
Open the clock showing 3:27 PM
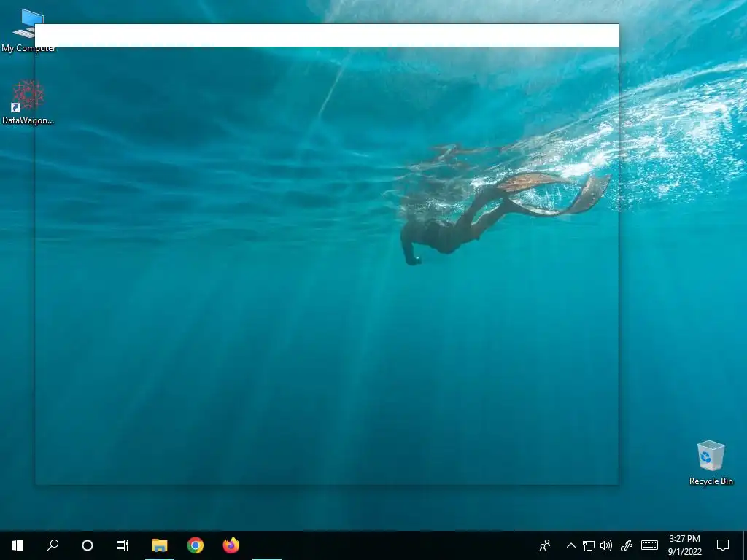coord(684,545)
